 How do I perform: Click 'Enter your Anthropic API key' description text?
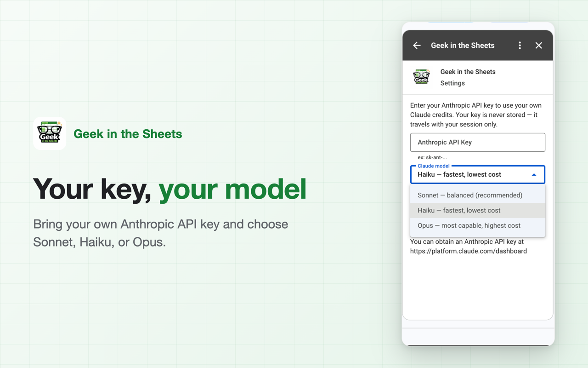click(476, 115)
